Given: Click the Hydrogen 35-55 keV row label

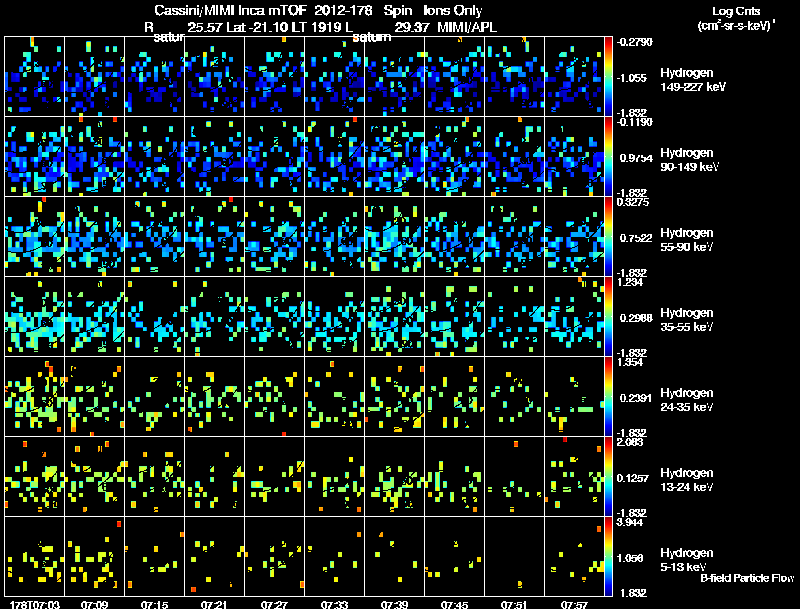Looking at the screenshot, I should coord(687,320).
